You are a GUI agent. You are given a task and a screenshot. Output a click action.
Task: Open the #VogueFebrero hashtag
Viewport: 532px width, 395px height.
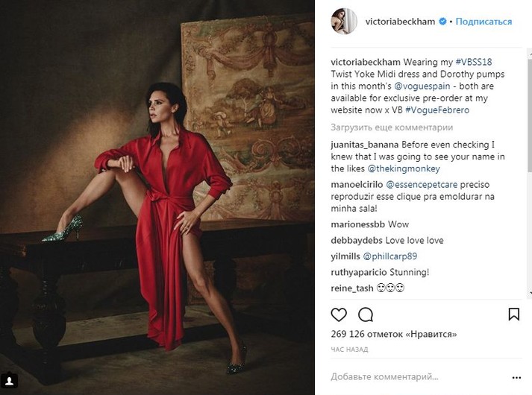point(437,110)
